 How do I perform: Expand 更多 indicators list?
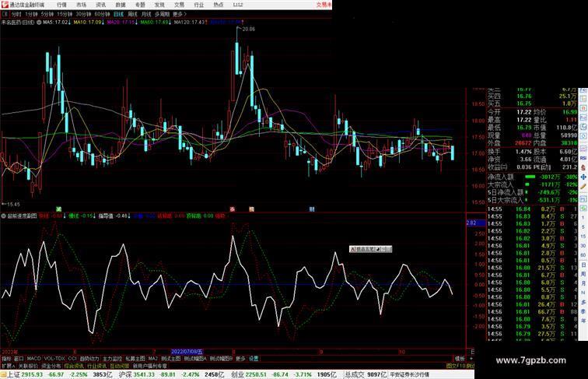coord(240,359)
